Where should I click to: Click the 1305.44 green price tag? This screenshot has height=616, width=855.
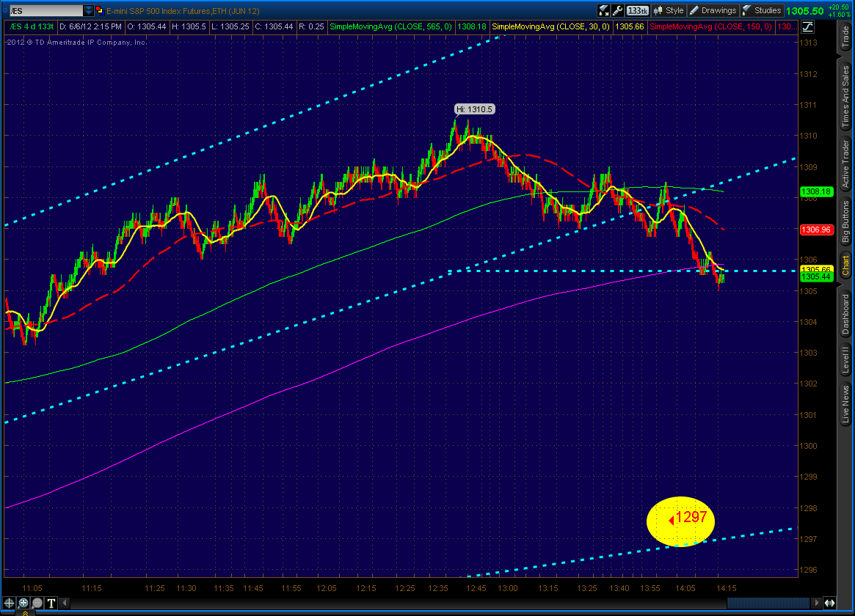(816, 276)
